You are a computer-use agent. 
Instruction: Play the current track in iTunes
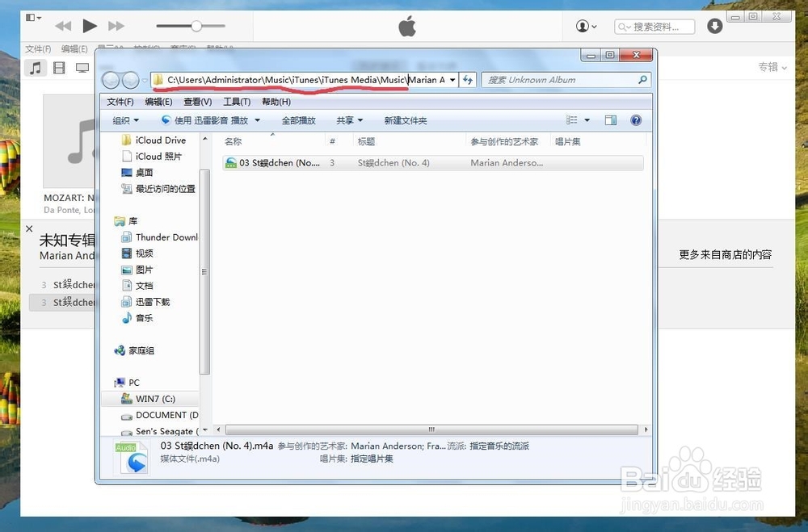[x=90, y=25]
